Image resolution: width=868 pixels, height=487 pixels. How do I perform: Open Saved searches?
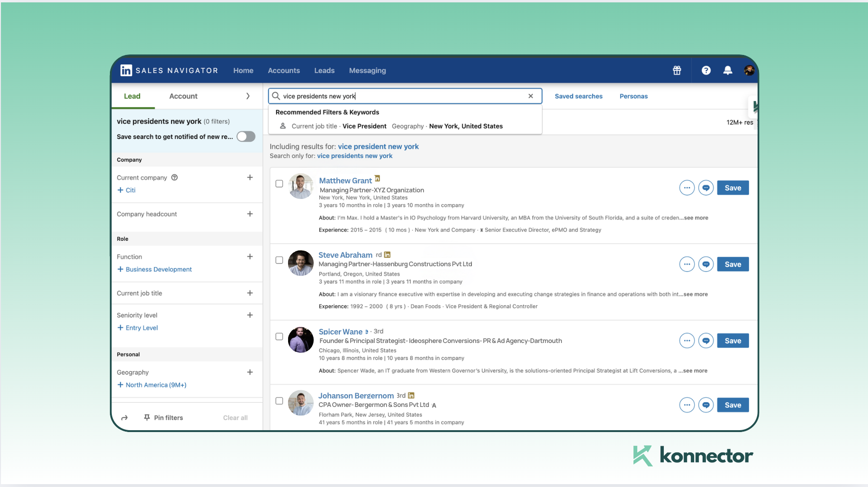click(579, 96)
